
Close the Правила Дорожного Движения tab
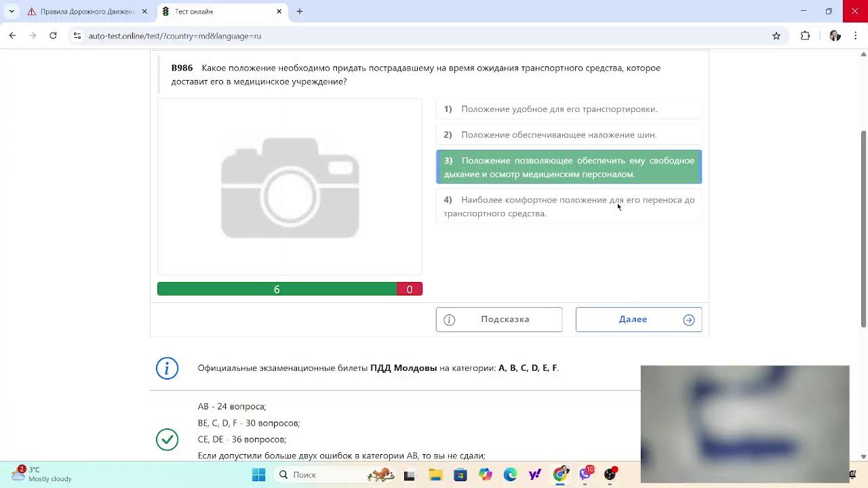coord(144,12)
